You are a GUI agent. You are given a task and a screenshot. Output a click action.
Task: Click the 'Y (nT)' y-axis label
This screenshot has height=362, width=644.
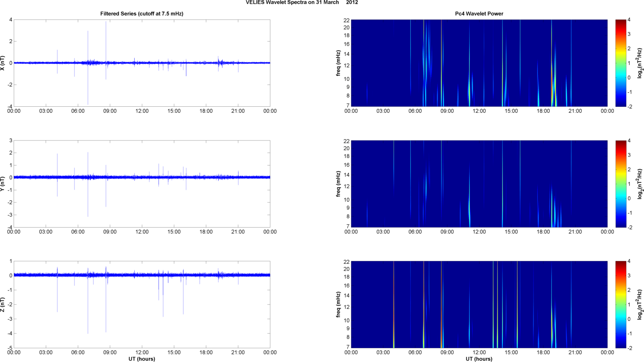tap(3, 184)
